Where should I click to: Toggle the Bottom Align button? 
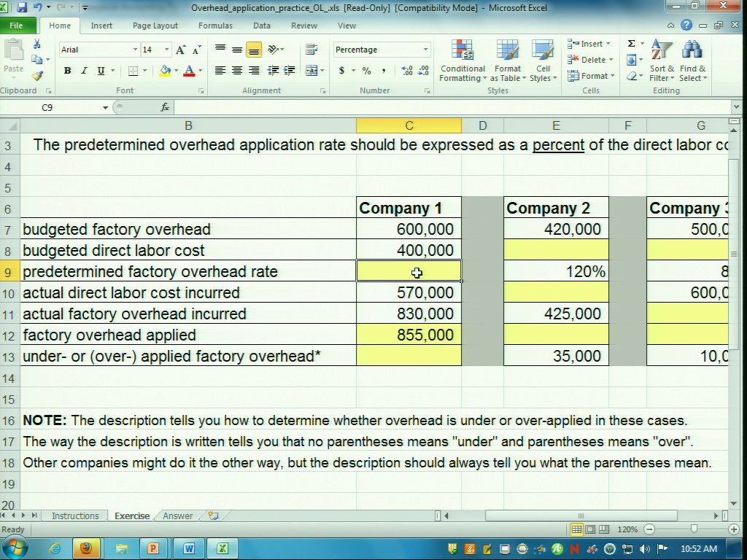tap(253, 50)
